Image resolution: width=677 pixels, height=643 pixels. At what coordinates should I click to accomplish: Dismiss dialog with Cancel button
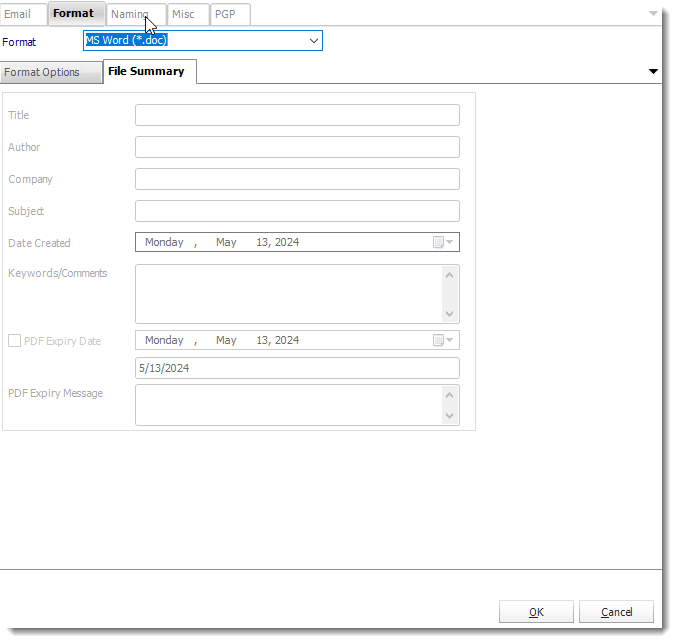point(616,611)
